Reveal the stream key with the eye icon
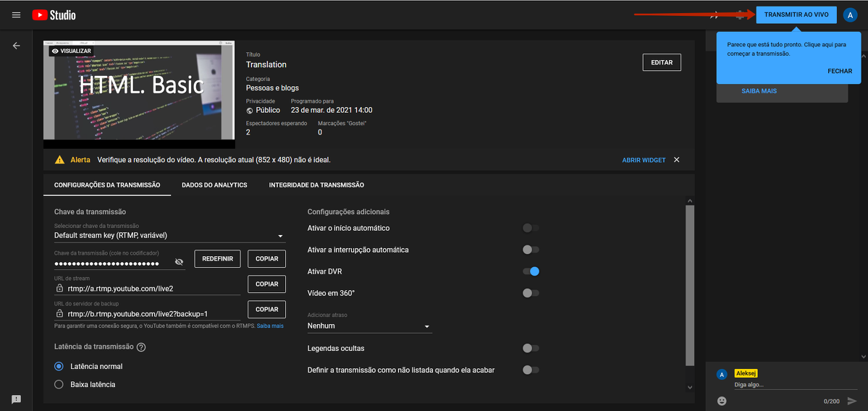The height and width of the screenshot is (411, 868). click(x=180, y=262)
